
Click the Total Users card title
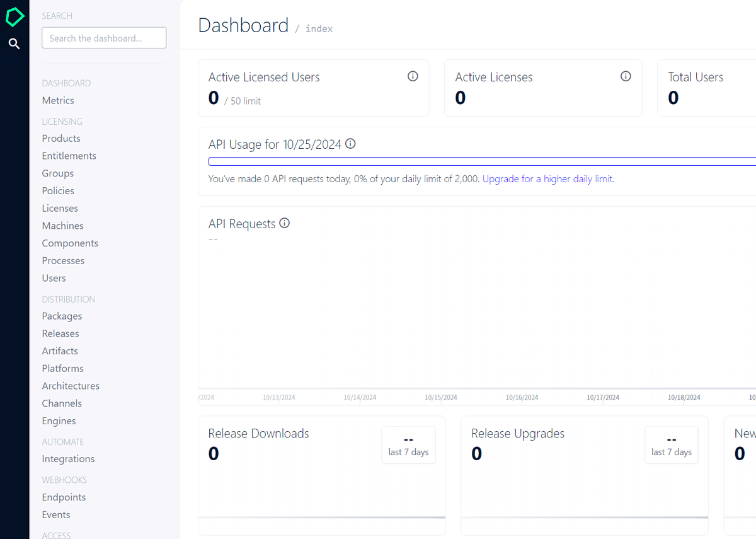coord(696,77)
